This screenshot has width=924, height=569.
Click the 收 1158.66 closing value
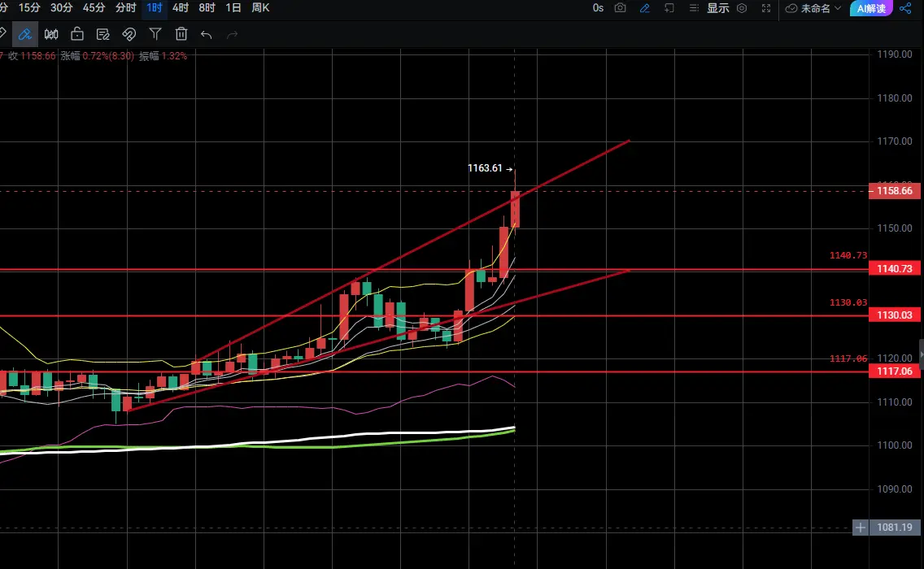click(32, 56)
